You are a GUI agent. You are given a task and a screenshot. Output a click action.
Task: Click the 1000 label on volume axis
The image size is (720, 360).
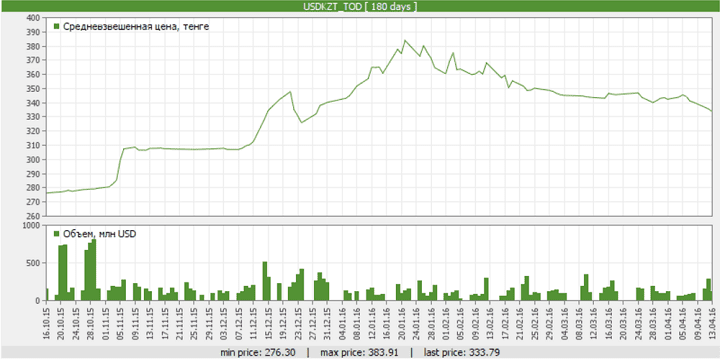pos(33,225)
